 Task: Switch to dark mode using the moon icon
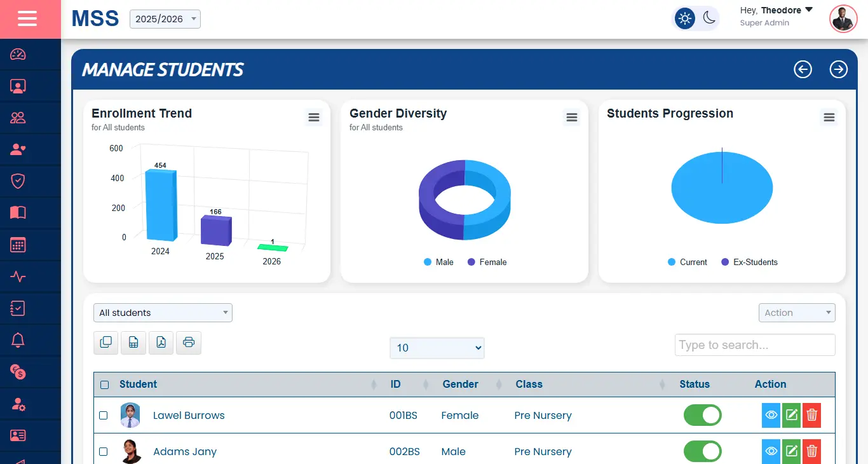pos(708,18)
